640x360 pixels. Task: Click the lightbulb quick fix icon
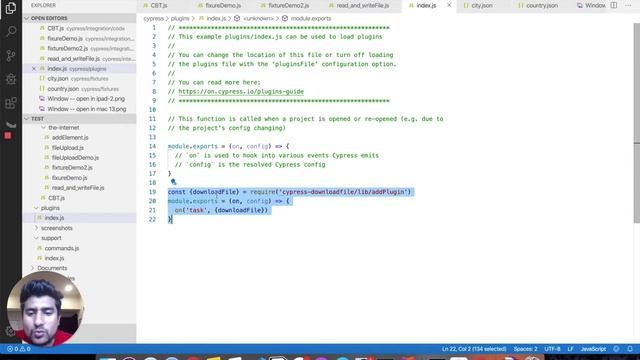pos(173,182)
